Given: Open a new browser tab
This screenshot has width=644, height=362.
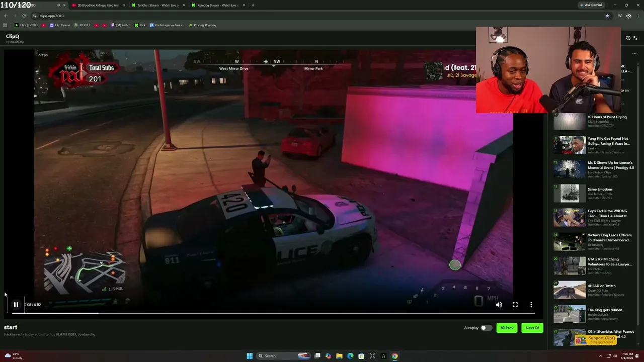Looking at the screenshot, I should (x=253, y=5).
